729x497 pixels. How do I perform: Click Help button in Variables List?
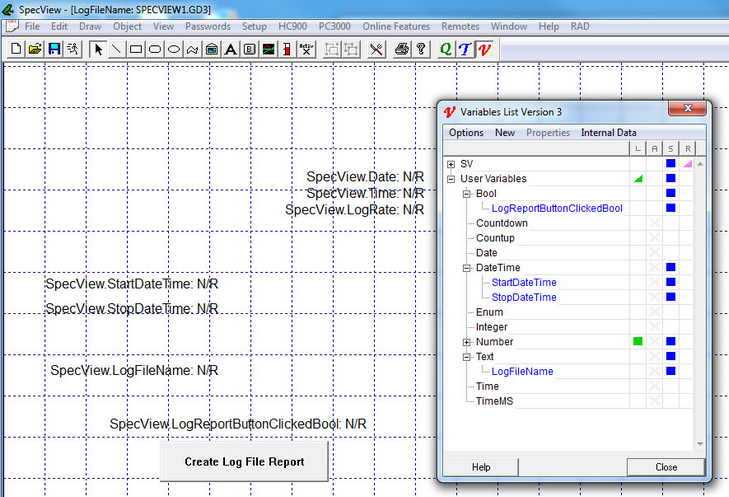point(481,467)
